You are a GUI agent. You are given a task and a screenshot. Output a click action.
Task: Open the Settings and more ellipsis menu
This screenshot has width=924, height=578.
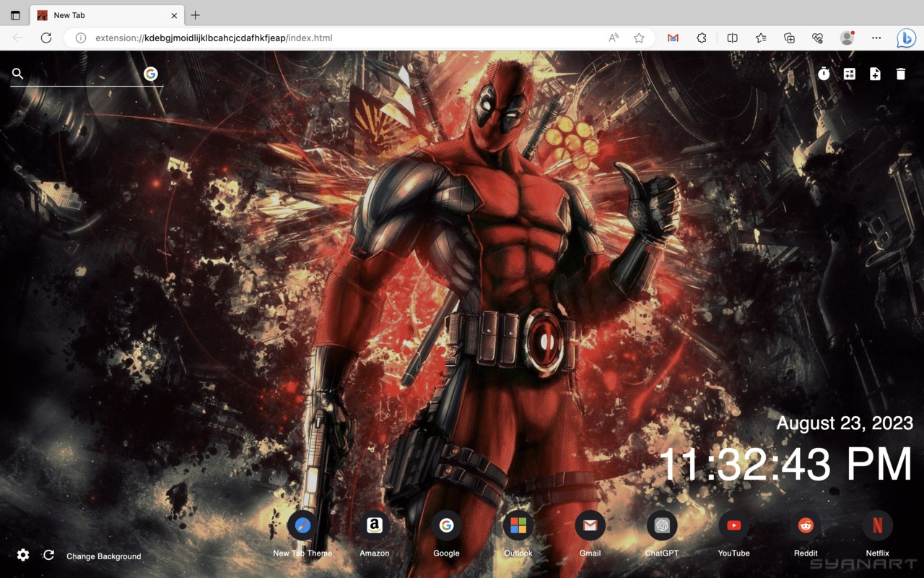tap(876, 38)
